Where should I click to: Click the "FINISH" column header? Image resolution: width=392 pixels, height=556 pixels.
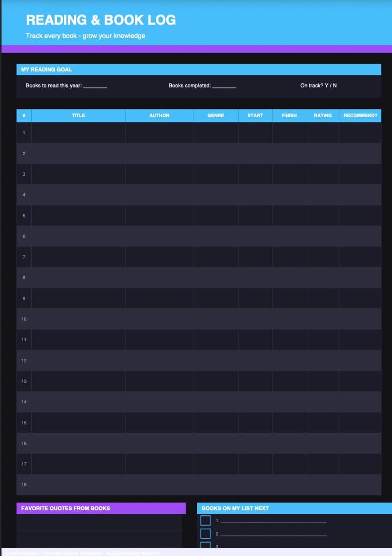pyautogui.click(x=289, y=116)
